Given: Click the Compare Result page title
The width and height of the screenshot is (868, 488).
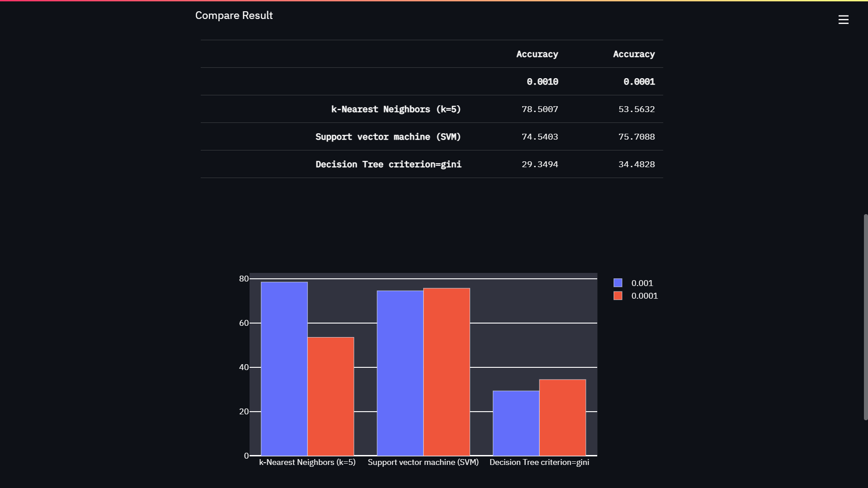Looking at the screenshot, I should 234,15.
